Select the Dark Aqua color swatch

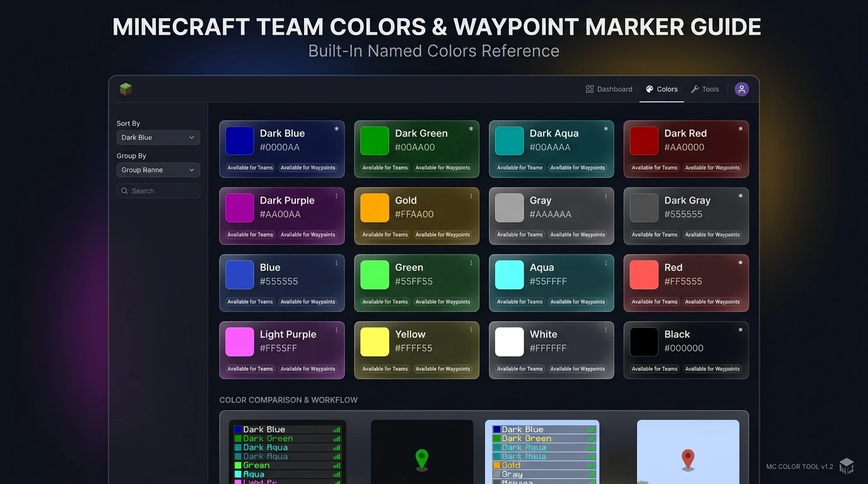pyautogui.click(x=509, y=141)
